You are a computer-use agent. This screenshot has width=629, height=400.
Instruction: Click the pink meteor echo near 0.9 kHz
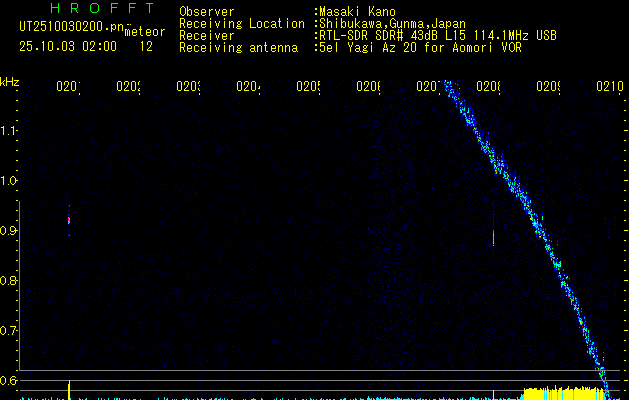pos(68,219)
